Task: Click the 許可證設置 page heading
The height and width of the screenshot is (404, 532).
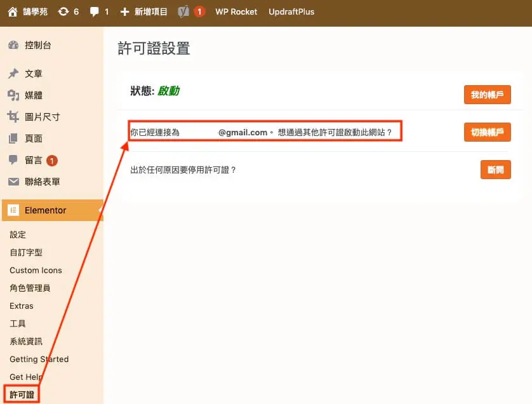Action: click(x=154, y=48)
